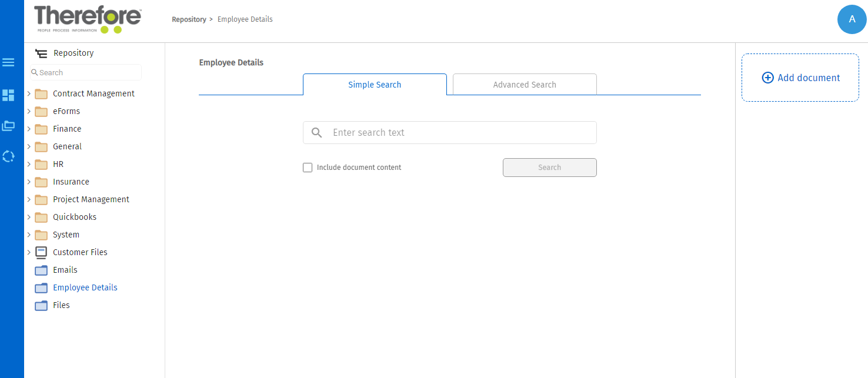
Task: Switch to the Advanced Search tab
Action: click(x=525, y=85)
